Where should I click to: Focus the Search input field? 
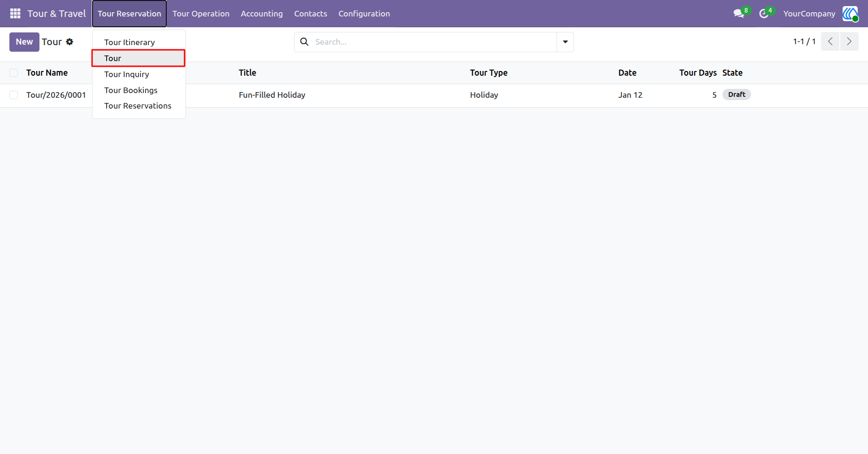[x=434, y=42]
